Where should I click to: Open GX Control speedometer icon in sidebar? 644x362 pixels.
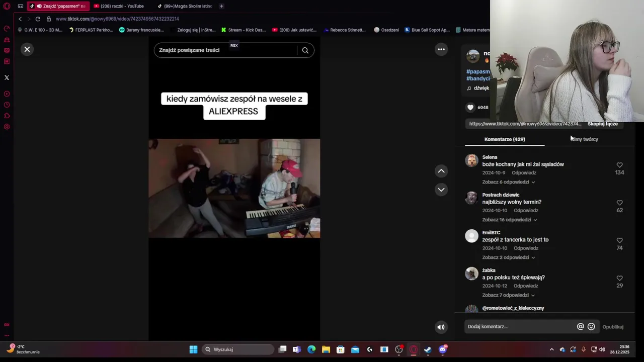[x=7, y=29]
